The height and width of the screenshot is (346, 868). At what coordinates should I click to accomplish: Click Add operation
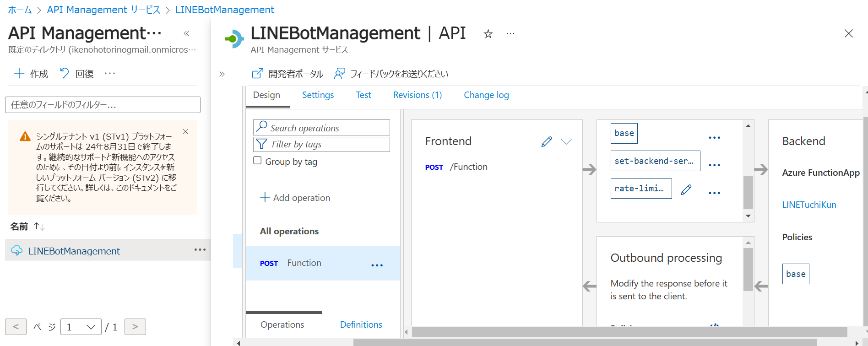point(295,198)
